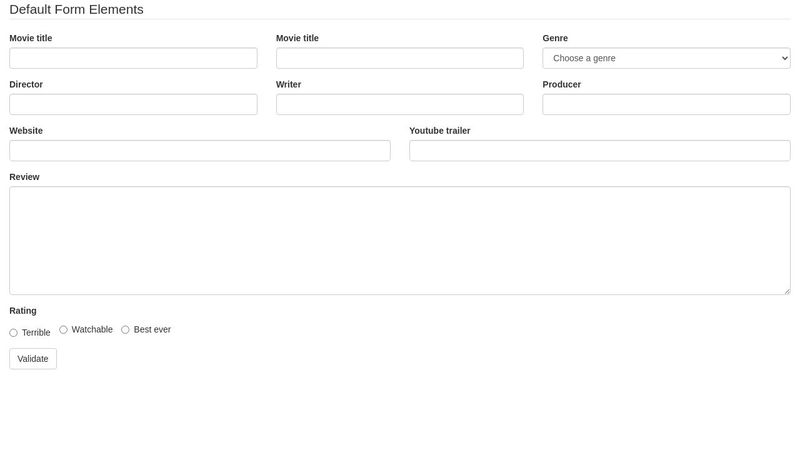
Task: Click the Genre field label
Action: pos(555,38)
